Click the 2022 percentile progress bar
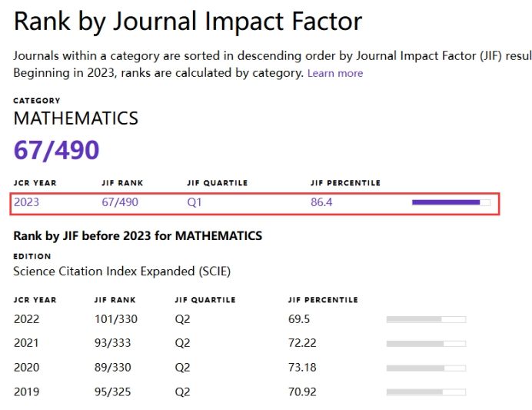 (426, 319)
